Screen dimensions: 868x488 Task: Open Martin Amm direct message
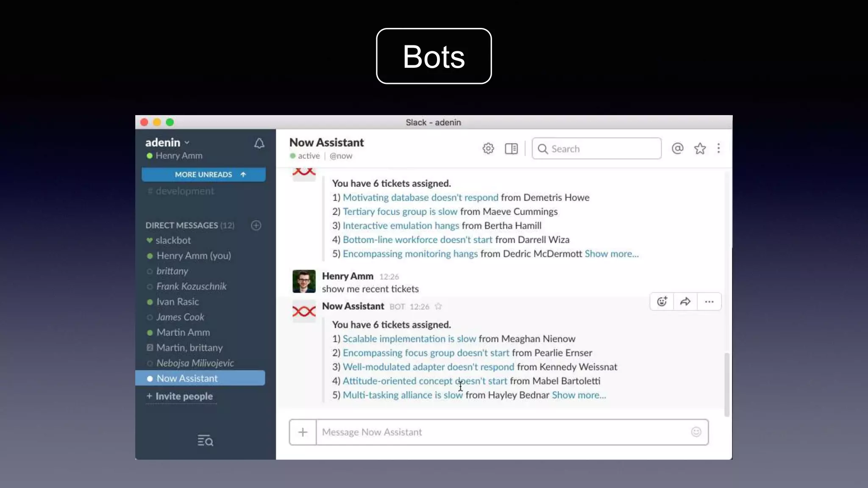[x=183, y=332]
